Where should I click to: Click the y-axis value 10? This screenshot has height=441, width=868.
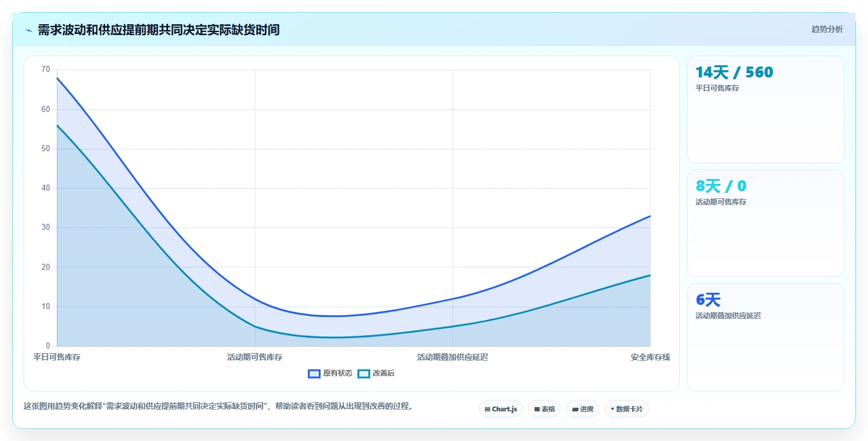pos(45,307)
